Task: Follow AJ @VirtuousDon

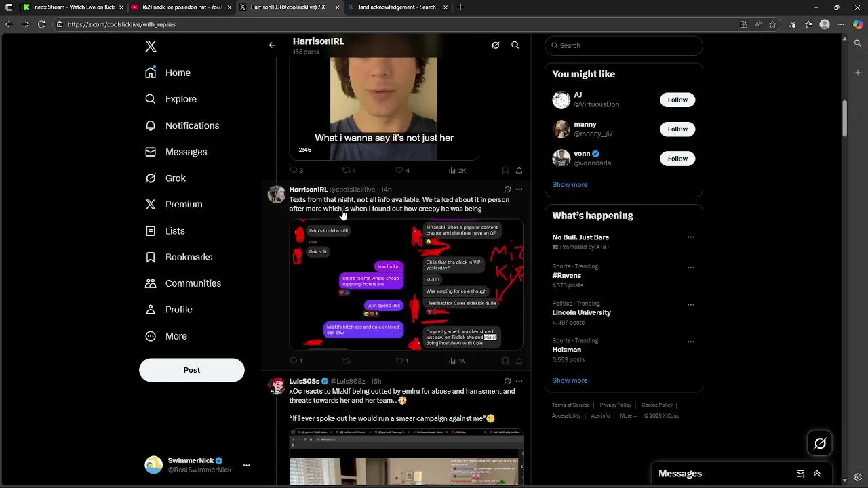Action: click(677, 100)
